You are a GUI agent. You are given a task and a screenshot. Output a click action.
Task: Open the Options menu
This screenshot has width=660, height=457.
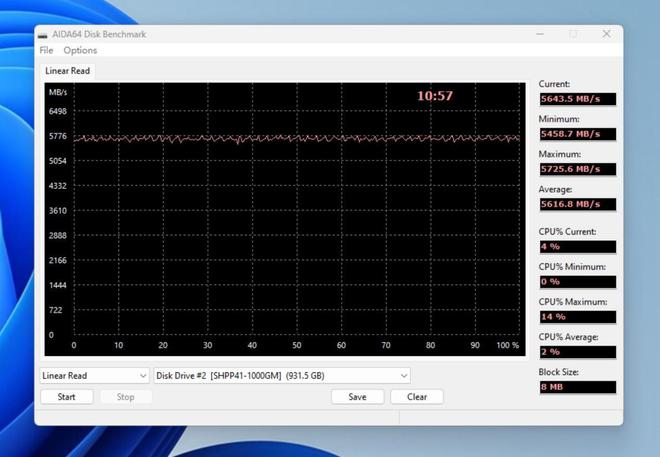click(80, 50)
